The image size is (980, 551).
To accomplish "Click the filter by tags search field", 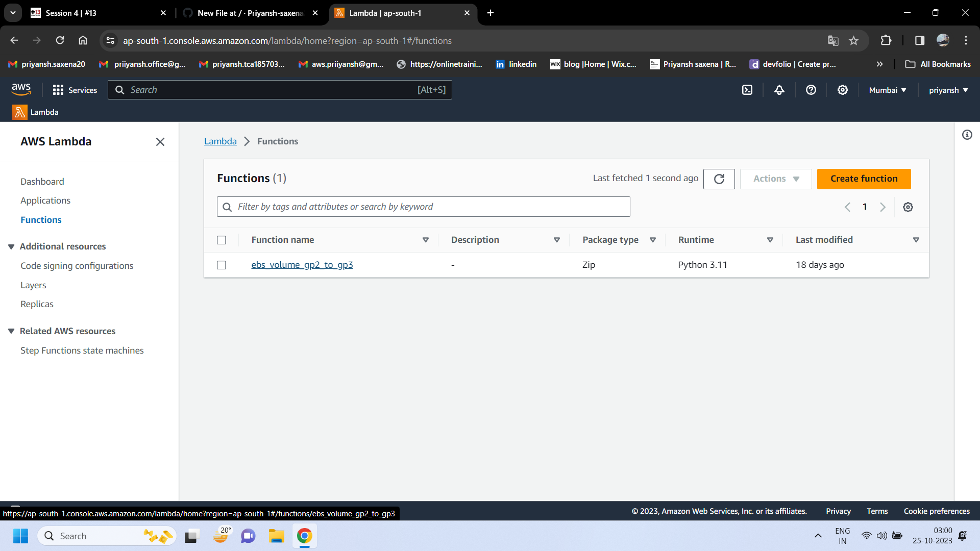I will tap(423, 206).
